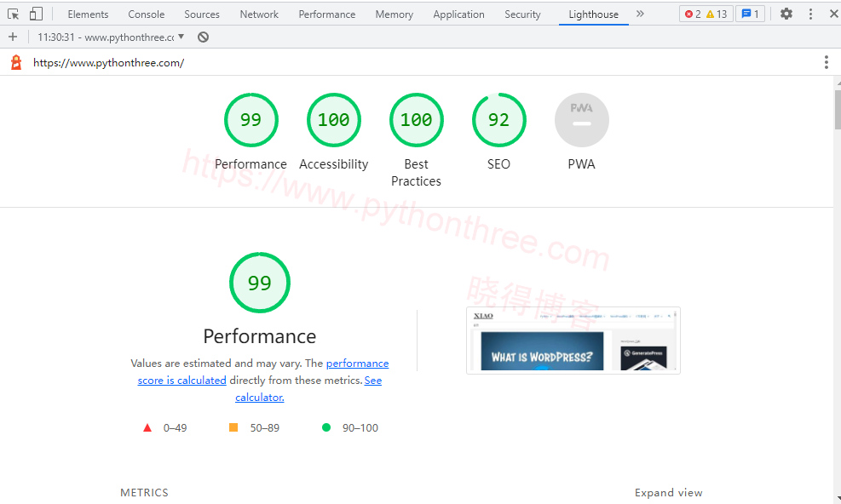Open the 'performance score is calculated' link

pyautogui.click(x=357, y=364)
